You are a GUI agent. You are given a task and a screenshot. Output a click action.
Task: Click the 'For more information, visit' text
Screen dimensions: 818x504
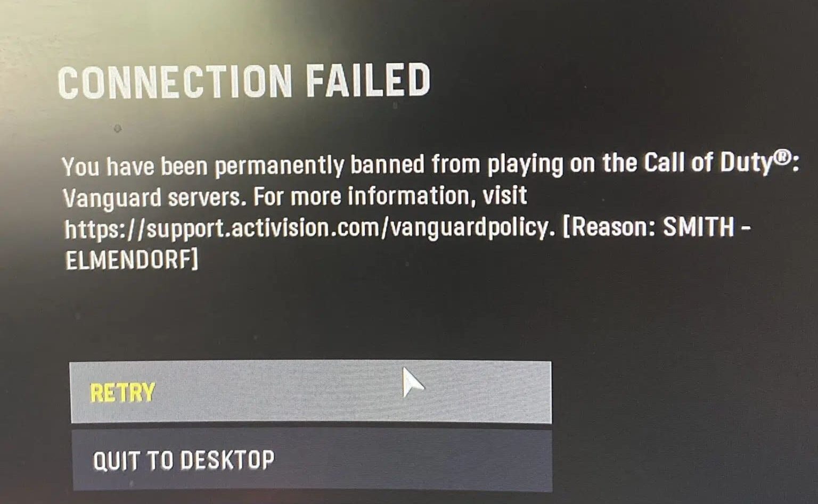pos(390,196)
